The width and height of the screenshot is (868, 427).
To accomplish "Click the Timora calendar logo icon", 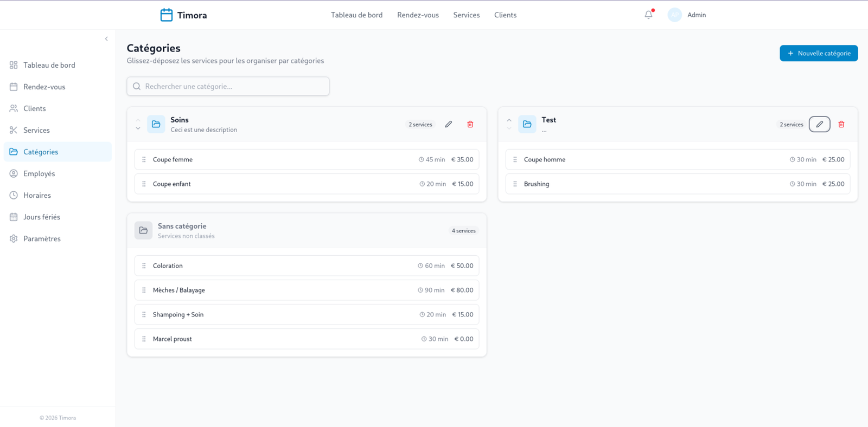I will 167,15.
